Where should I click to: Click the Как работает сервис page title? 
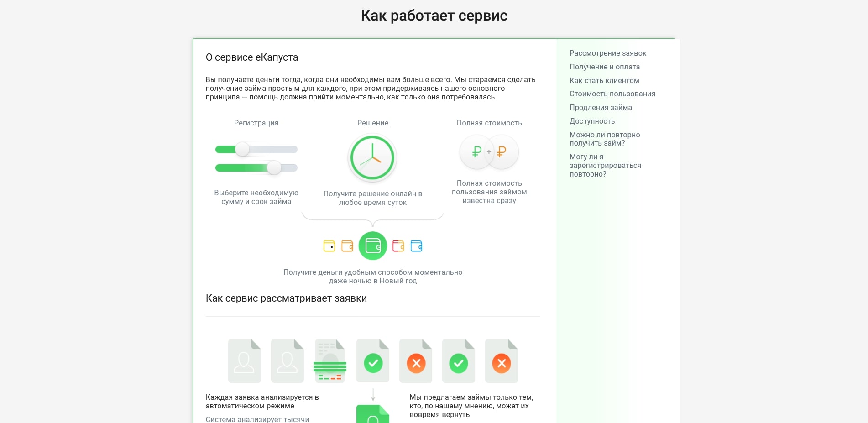click(434, 16)
